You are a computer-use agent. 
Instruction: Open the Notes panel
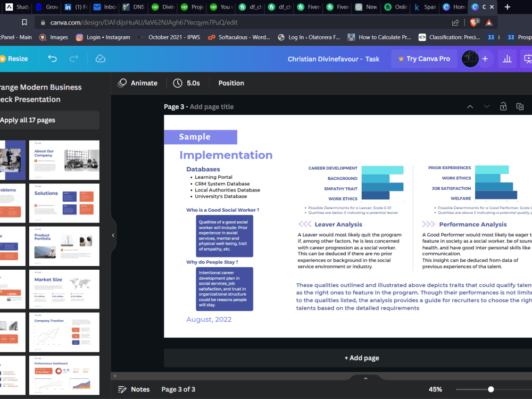click(134, 389)
